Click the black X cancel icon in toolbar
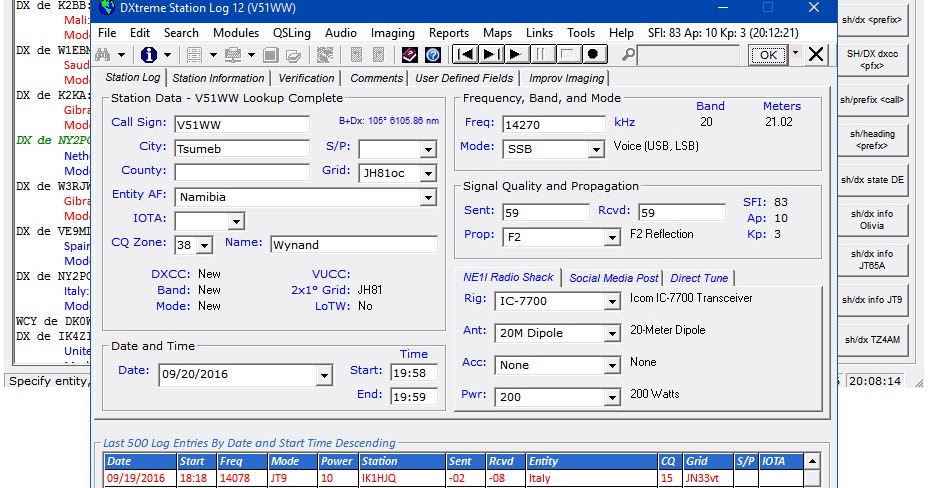The image size is (928, 488). point(816,54)
